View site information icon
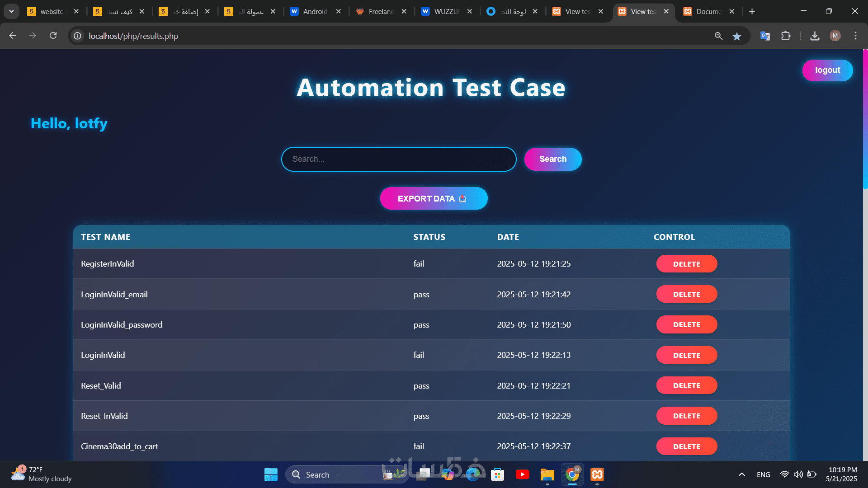 point(78,36)
